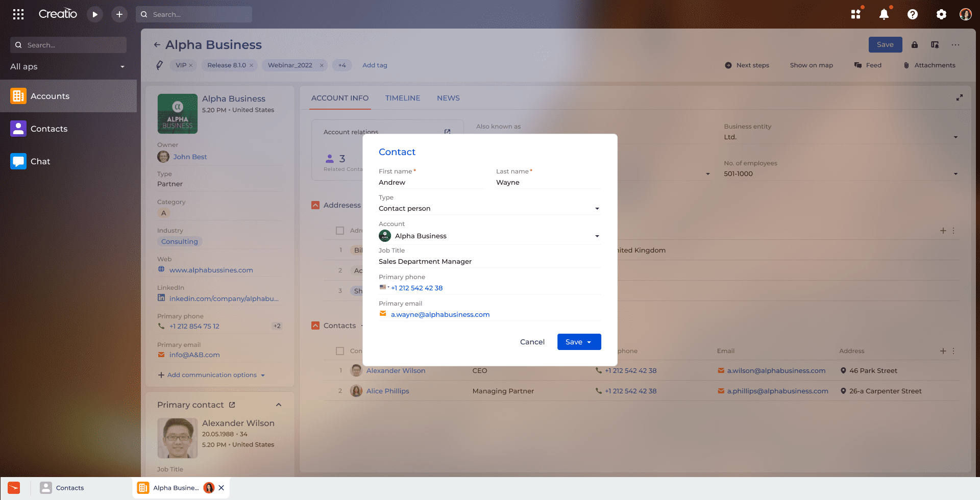Expand the account info panel to fullscreen
Image resolution: width=980 pixels, height=500 pixels.
click(x=960, y=97)
